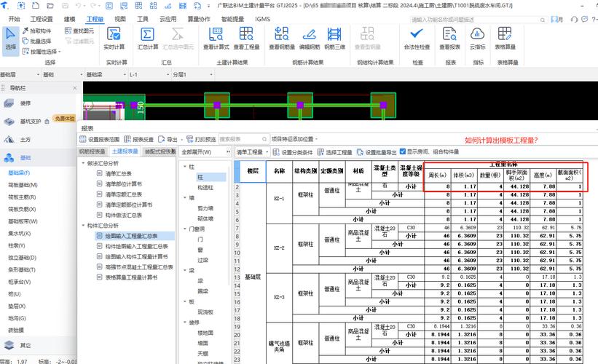Select 绘图输入工程量汇总表 report
The height and width of the screenshot is (364, 598).
(x=131, y=236)
